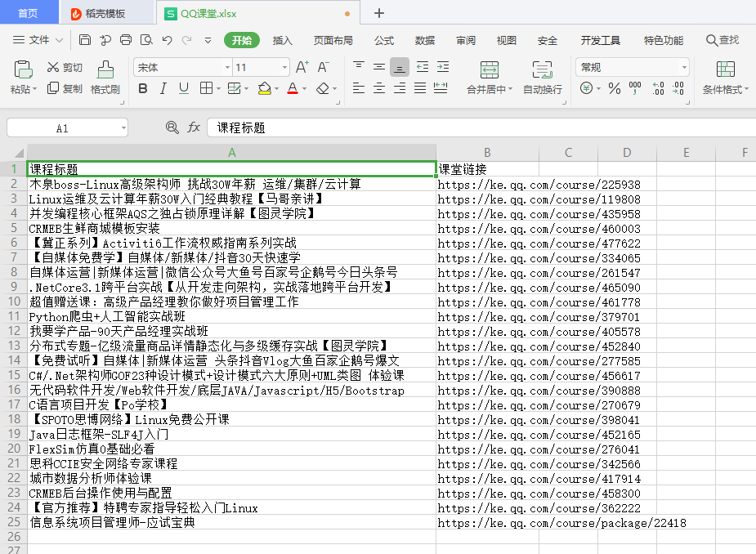Decrease the number of decimal places

(x=678, y=87)
